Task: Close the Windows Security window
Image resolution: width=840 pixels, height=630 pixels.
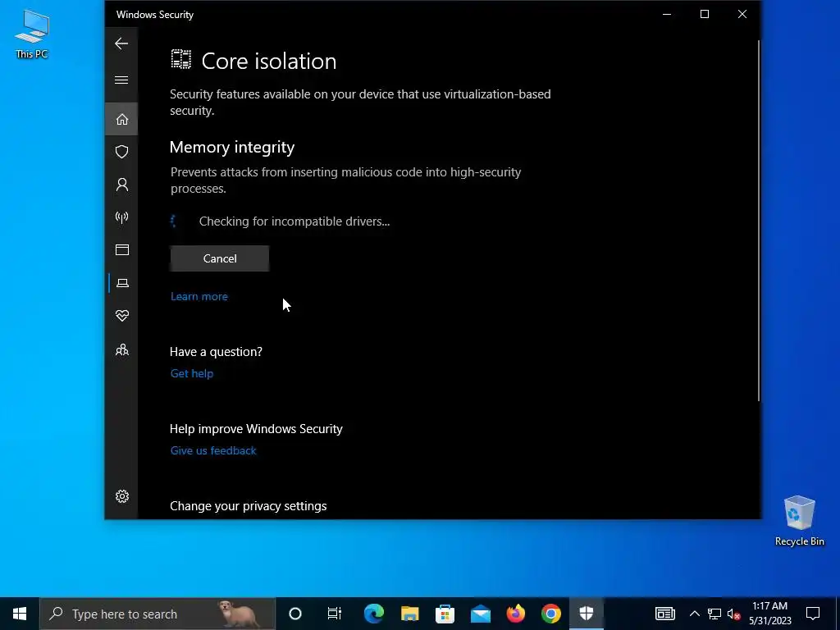Action: point(742,15)
